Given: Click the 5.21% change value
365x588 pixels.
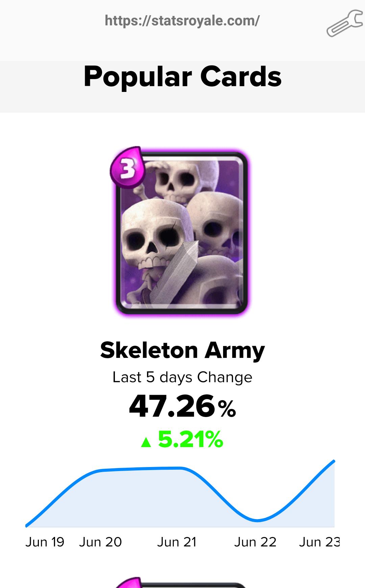Looking at the screenshot, I should [x=191, y=439].
